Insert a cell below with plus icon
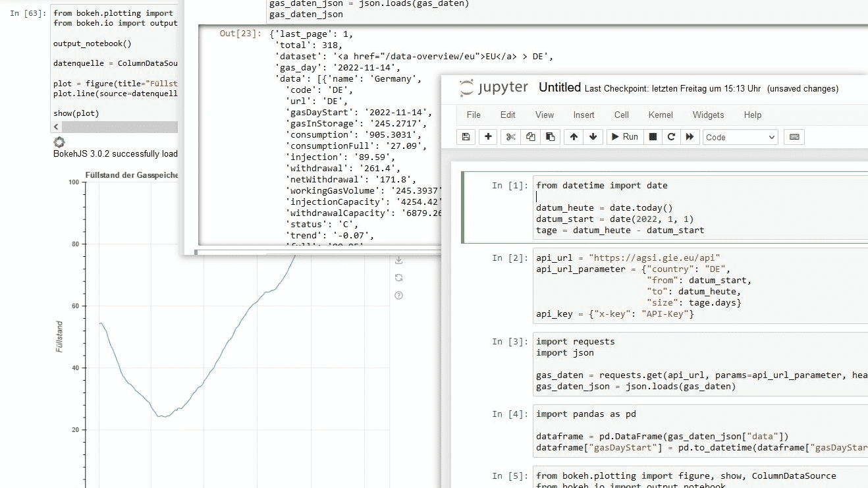The height and width of the screenshot is (488, 868). click(488, 137)
